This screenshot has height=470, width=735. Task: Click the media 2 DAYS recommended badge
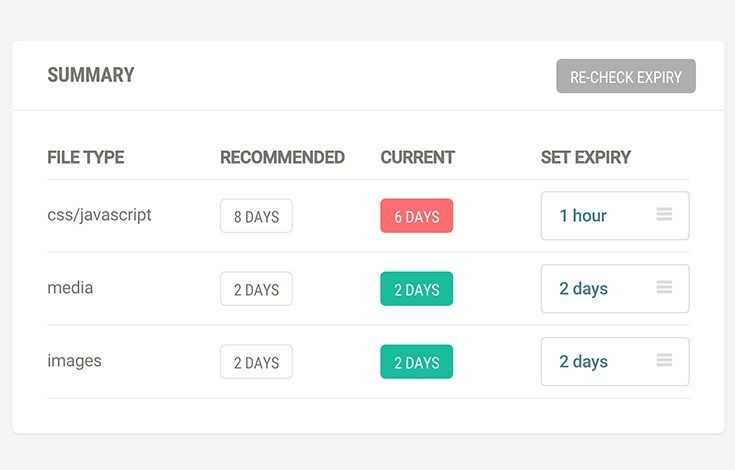[x=256, y=289]
